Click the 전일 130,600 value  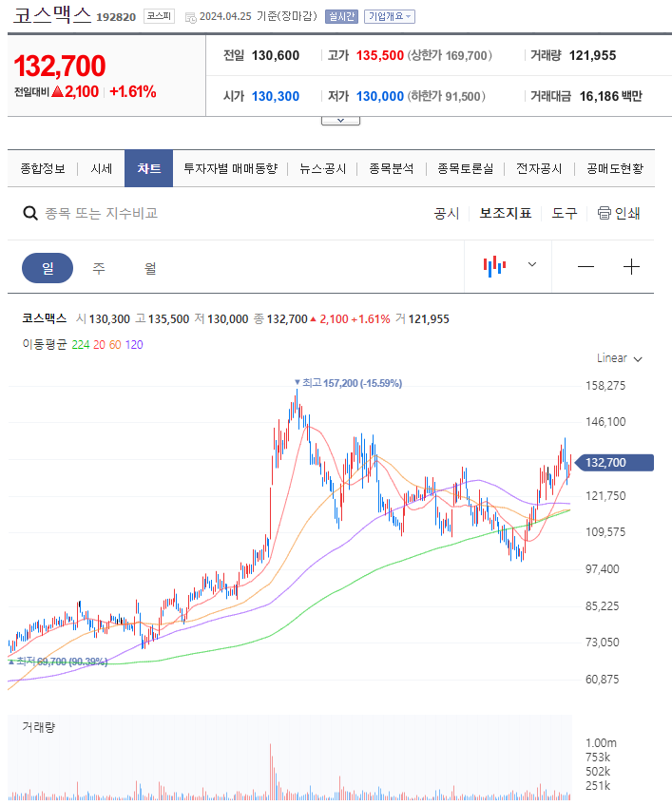pos(275,55)
